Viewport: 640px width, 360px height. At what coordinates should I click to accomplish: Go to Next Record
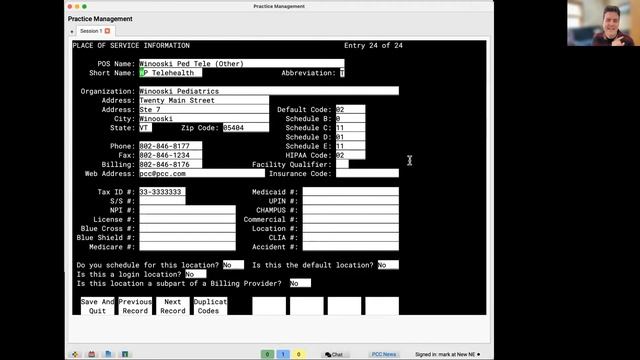(173, 306)
